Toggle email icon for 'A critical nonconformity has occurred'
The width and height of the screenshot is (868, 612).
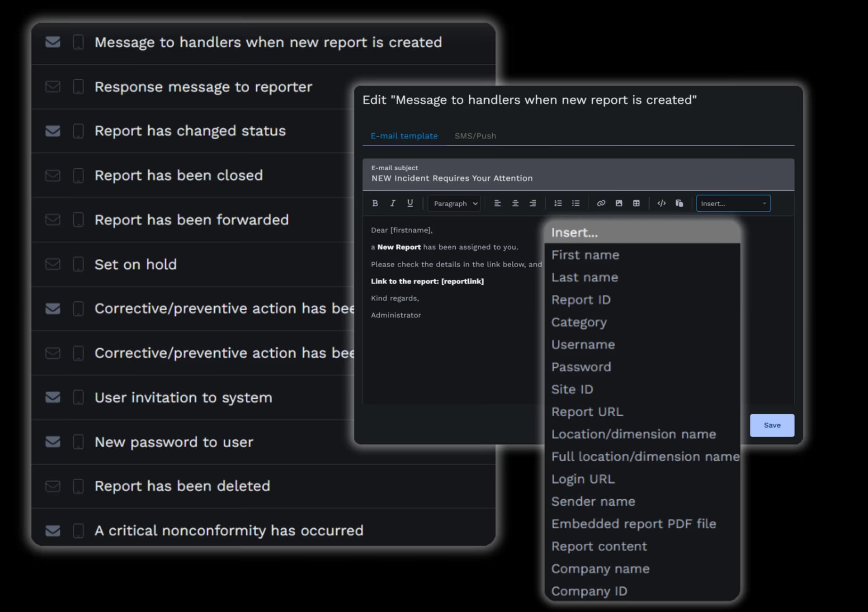coord(53,530)
